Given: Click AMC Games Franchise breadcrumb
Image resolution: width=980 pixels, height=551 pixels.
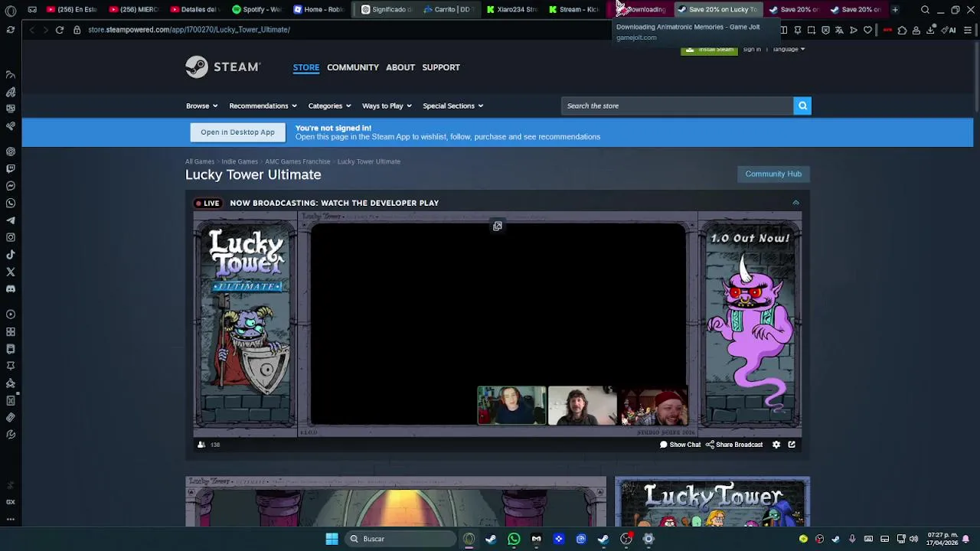Looking at the screenshot, I should click(298, 161).
